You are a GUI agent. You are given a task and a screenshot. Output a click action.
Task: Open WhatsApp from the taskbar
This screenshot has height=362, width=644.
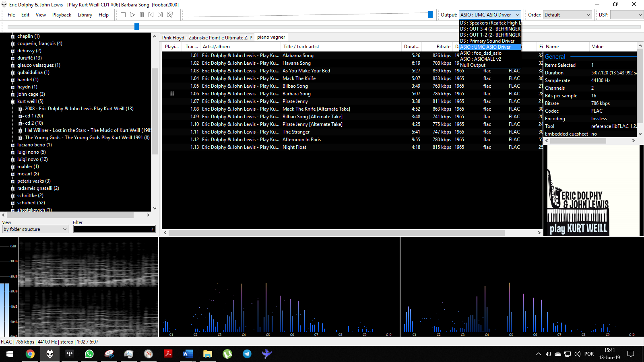pyautogui.click(x=89, y=354)
